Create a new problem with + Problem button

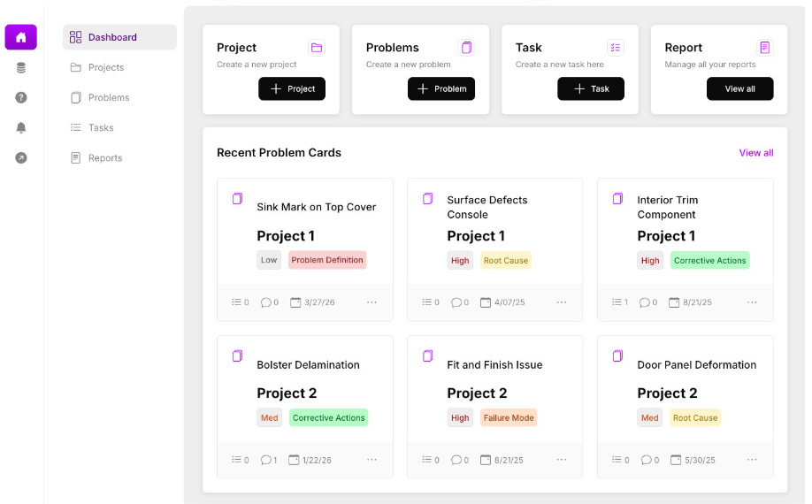(x=441, y=88)
